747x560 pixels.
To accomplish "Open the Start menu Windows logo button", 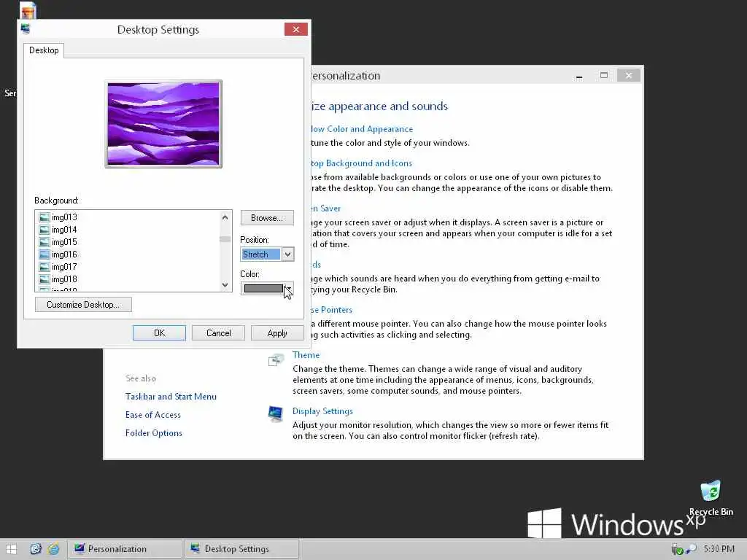I will (x=10, y=549).
